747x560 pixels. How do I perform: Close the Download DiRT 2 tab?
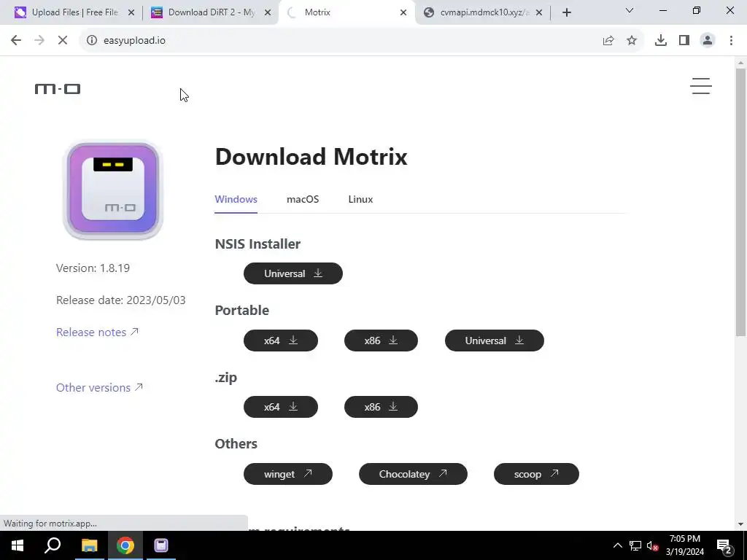click(x=268, y=12)
